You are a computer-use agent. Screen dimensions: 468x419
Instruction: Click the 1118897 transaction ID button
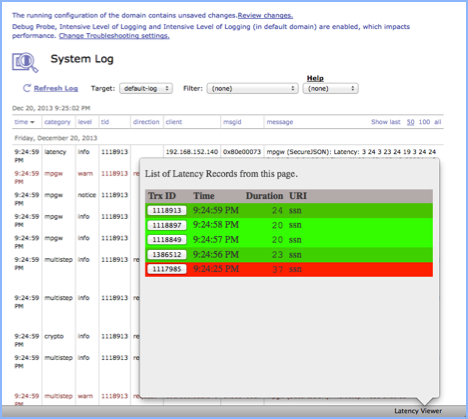(167, 225)
